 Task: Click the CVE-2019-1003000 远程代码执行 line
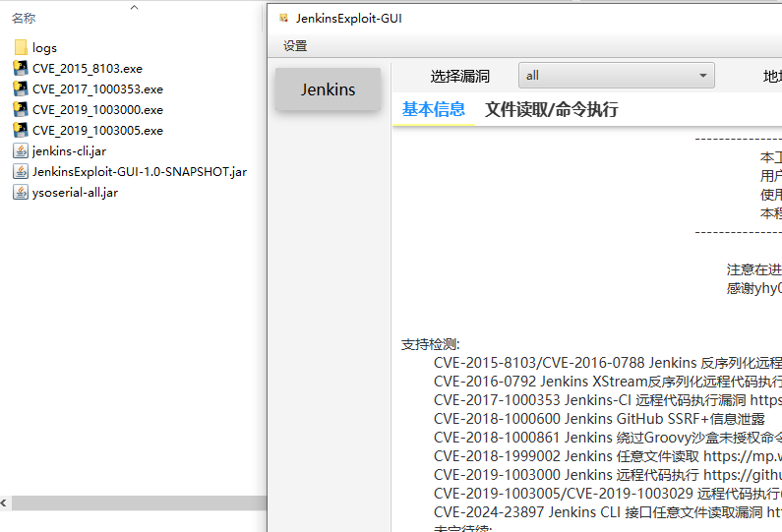pyautogui.click(x=608, y=475)
